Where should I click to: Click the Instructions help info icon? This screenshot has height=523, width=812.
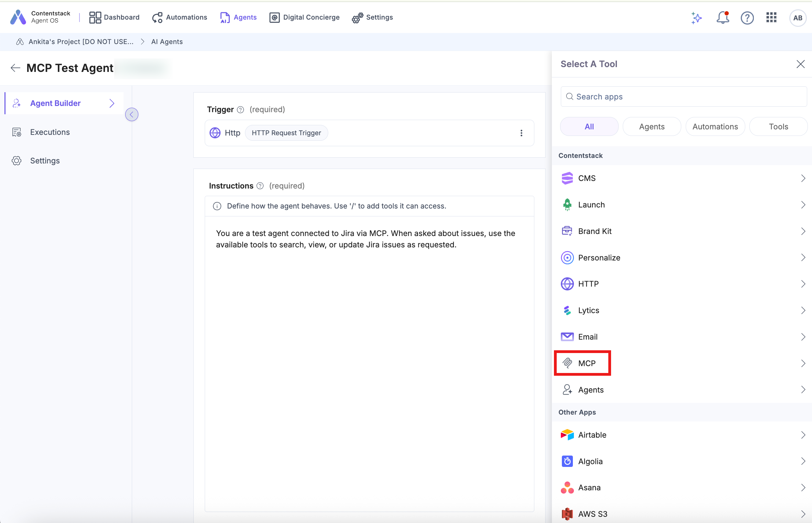(260, 186)
